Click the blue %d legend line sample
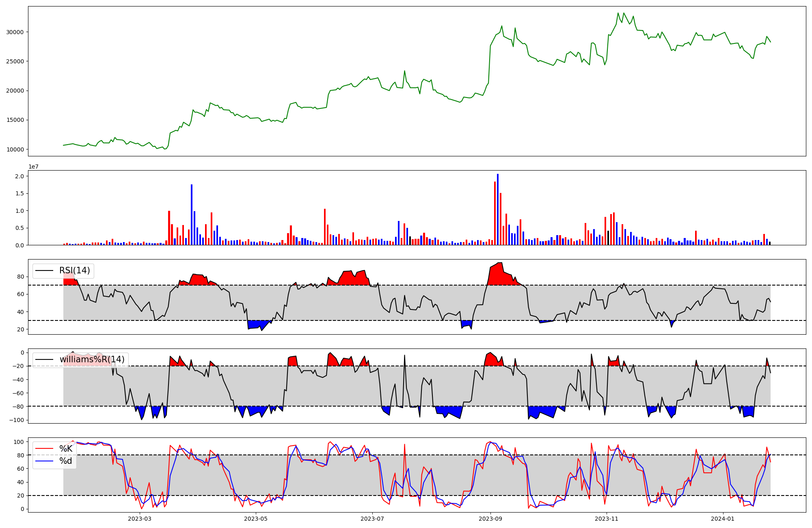 (44, 461)
